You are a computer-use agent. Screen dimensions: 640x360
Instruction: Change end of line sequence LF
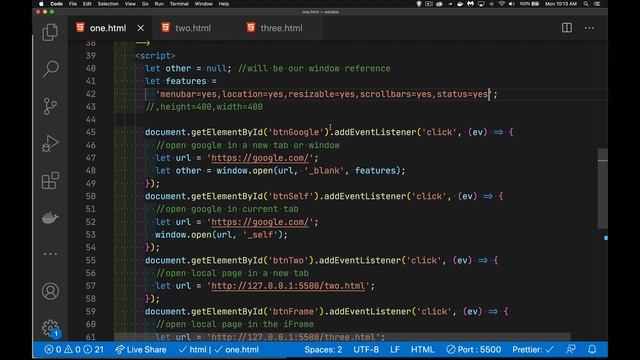(395, 350)
